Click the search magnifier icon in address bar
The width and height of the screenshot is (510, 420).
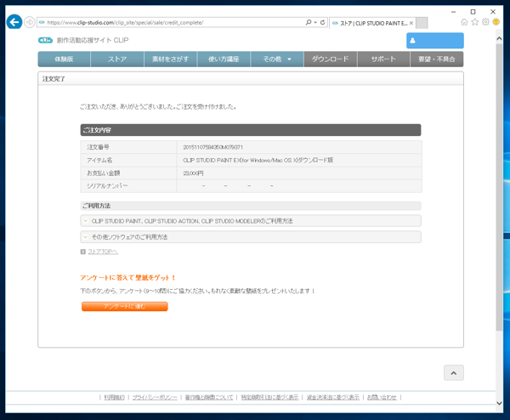pos(308,22)
